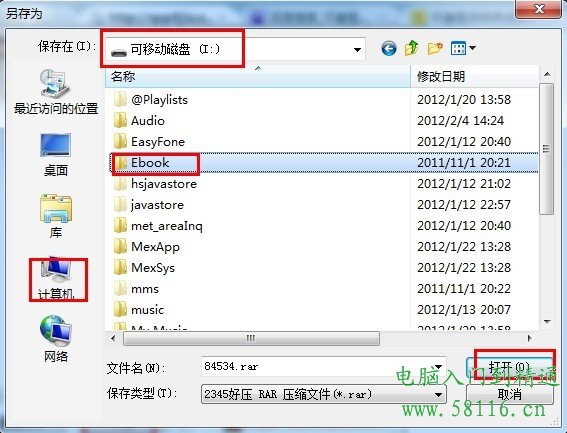The image size is (567, 433).
Task: Select the MexApp folder
Action: coord(155,247)
